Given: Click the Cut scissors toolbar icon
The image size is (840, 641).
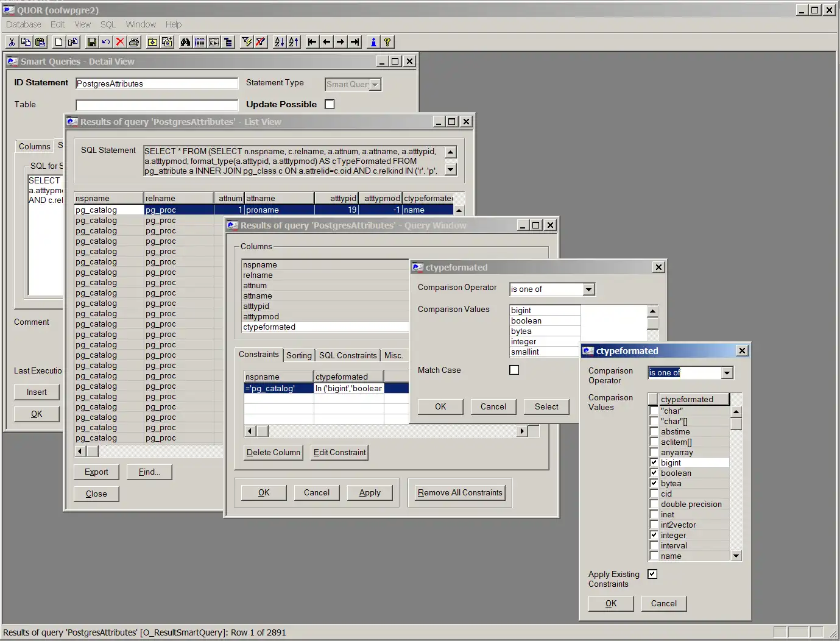Looking at the screenshot, I should click(x=12, y=42).
